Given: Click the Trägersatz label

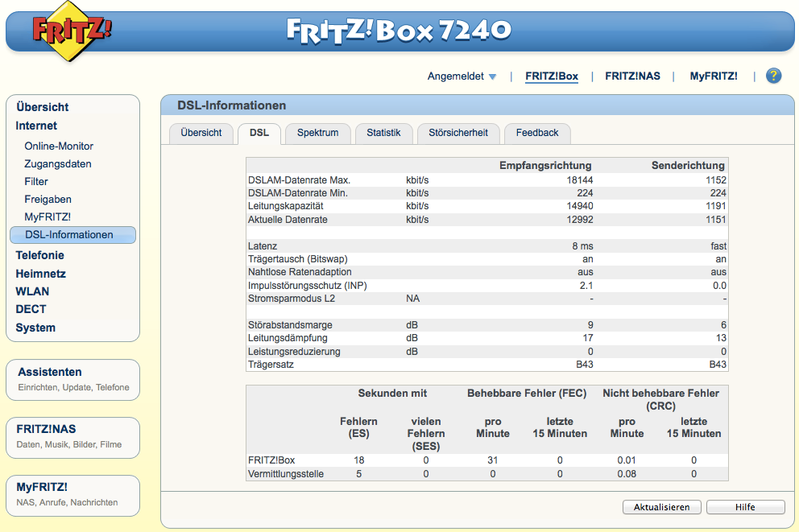Looking at the screenshot, I should (271, 365).
